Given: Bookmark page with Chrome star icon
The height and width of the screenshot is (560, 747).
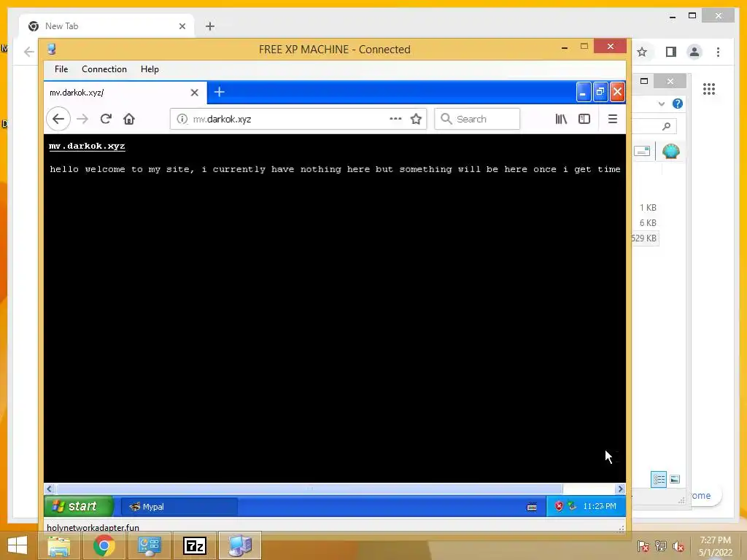Looking at the screenshot, I should (x=642, y=52).
